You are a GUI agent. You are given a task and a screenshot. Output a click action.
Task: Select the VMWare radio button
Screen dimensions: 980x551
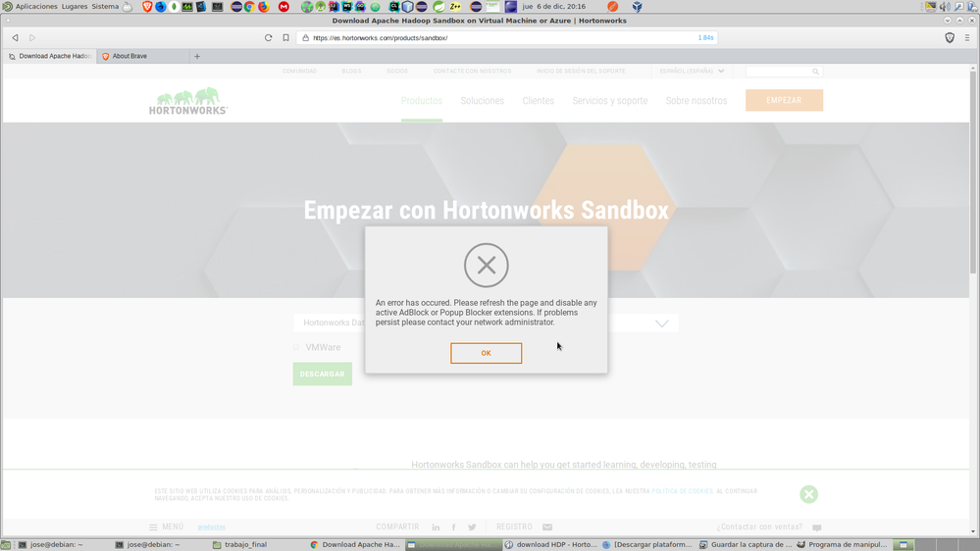pos(296,347)
